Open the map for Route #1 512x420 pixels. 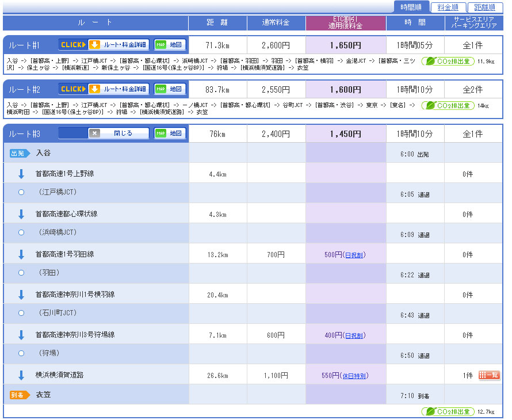(170, 45)
